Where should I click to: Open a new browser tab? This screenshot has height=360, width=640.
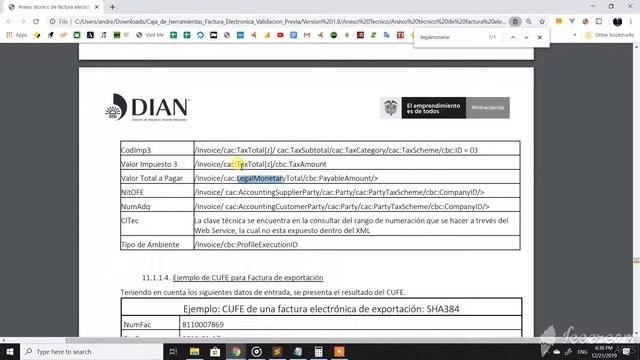112,7
